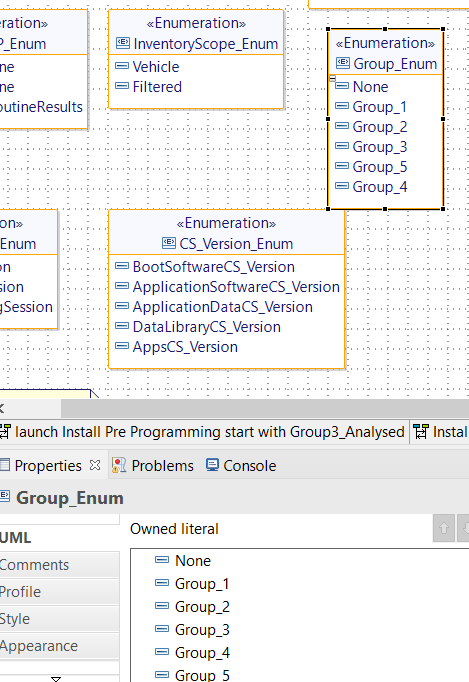Viewport: 469px width, 682px height.
Task: Select the RoutineResults literal in the partially visible enum
Action: [x=41, y=107]
